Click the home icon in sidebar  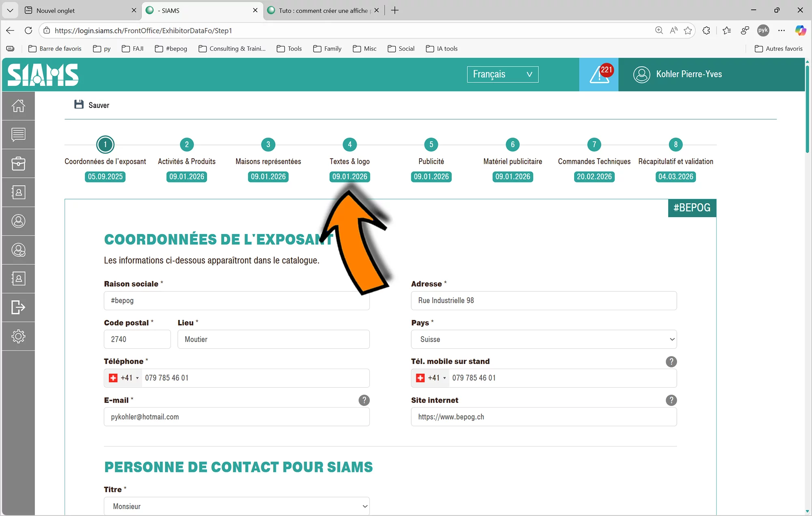click(18, 106)
